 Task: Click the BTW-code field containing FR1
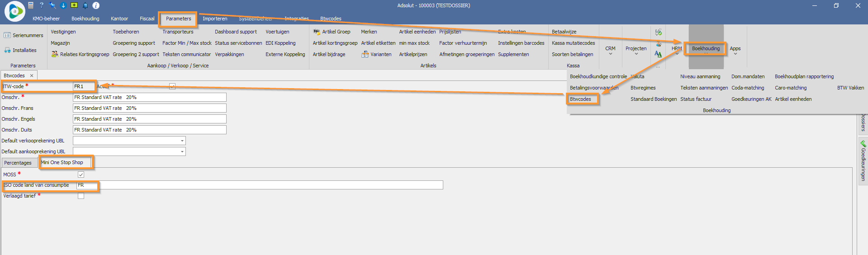84,86
